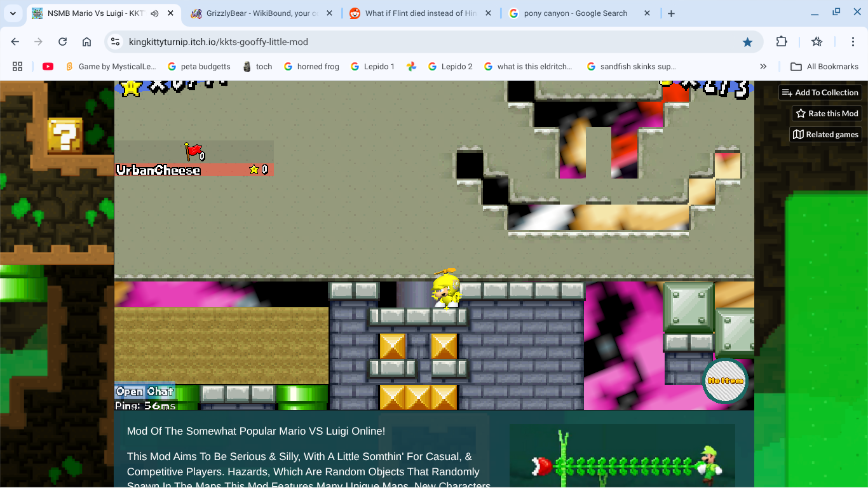
Task: Open the Game by MysticalLe bookmark
Action: [111, 66]
